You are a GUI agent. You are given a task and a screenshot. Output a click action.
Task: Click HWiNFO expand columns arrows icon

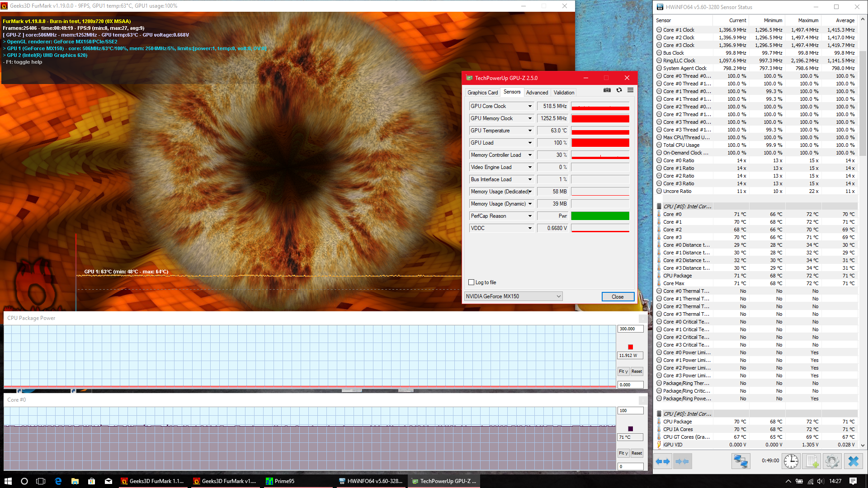pyautogui.click(x=663, y=461)
